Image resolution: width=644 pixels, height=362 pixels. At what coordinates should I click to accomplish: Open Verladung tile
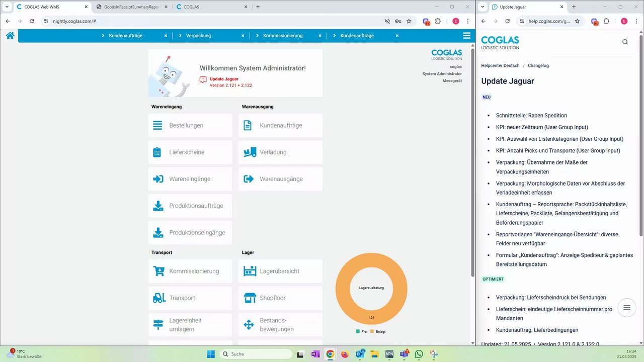coord(281,152)
